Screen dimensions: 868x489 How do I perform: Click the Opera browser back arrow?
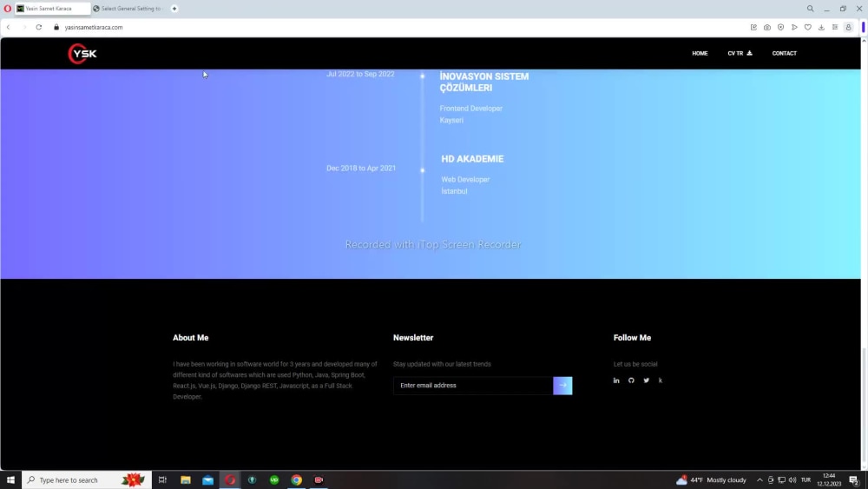point(9,27)
